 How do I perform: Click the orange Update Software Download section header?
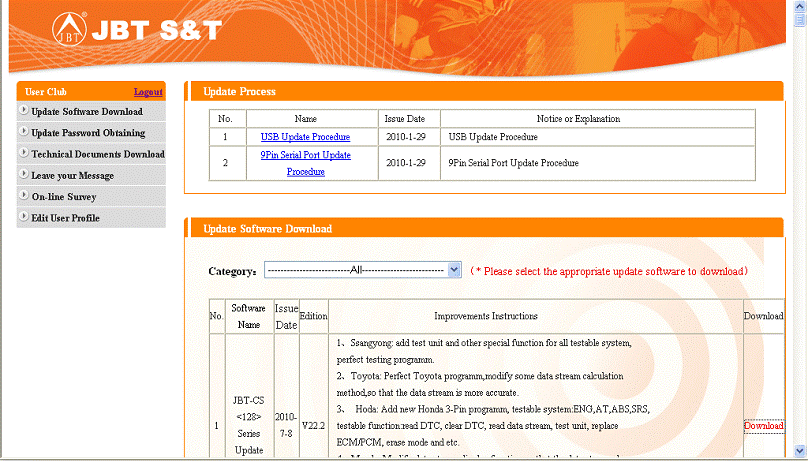coord(267,229)
